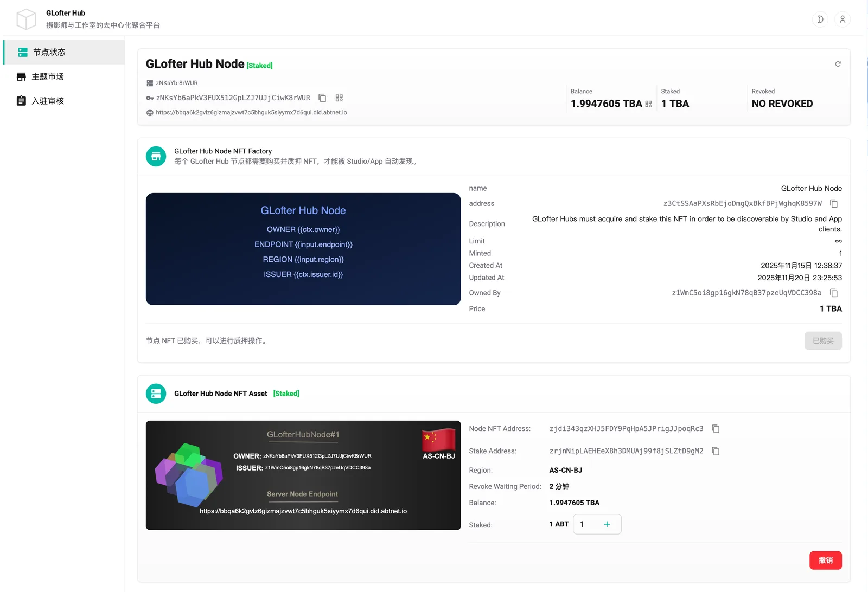Click the NO REVOKED status text
This screenshot has width=868, height=592.
click(782, 104)
